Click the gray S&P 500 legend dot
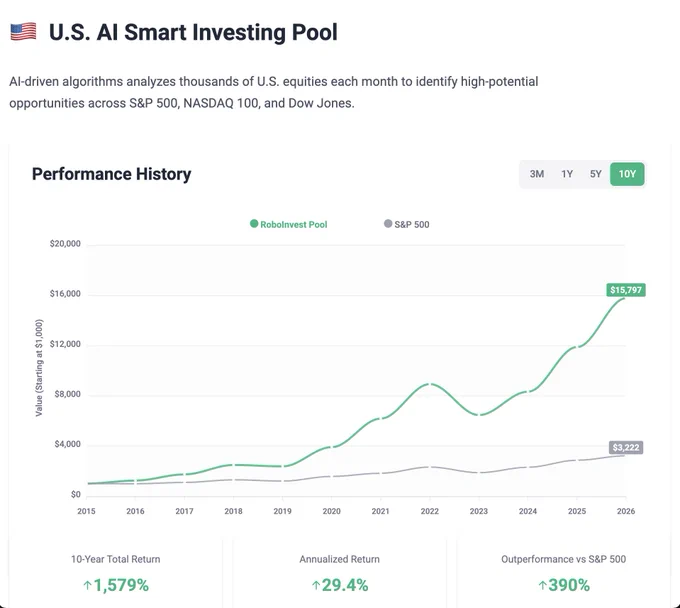The width and height of the screenshot is (680, 608). click(388, 223)
